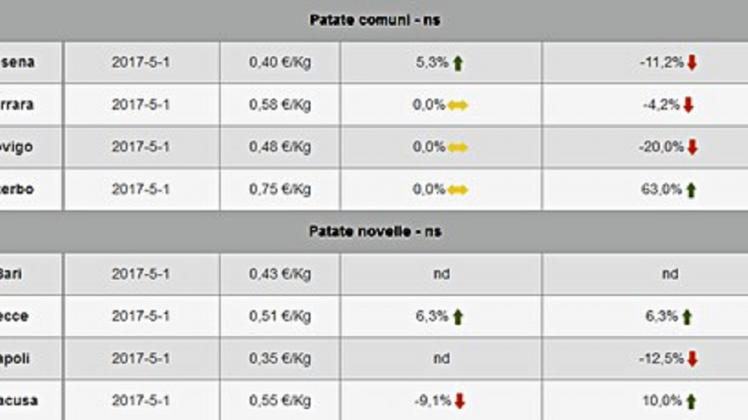Click the red down arrow beside -9,1%

click(459, 401)
